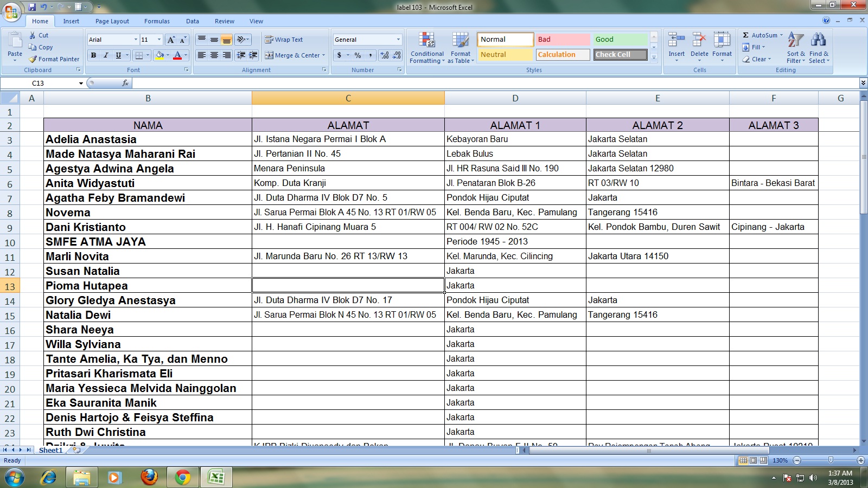Click into the formula bar input

[x=495, y=83]
